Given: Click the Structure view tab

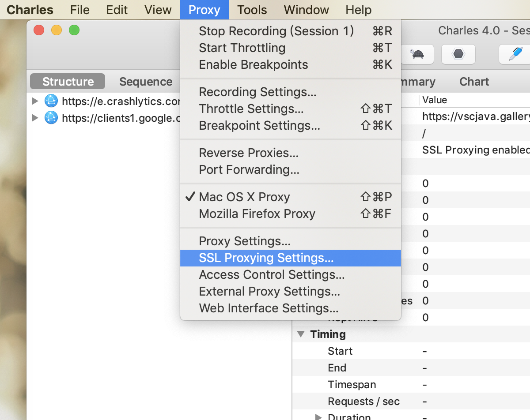Looking at the screenshot, I should [68, 82].
